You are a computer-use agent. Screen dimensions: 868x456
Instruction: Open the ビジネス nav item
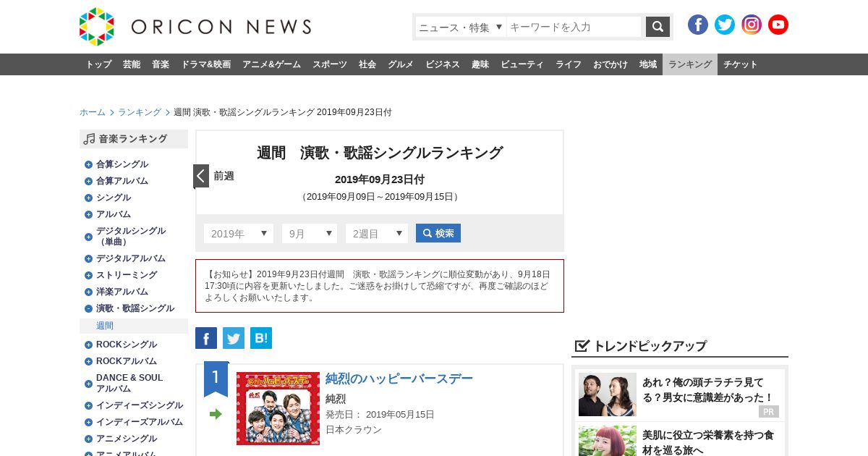(443, 64)
